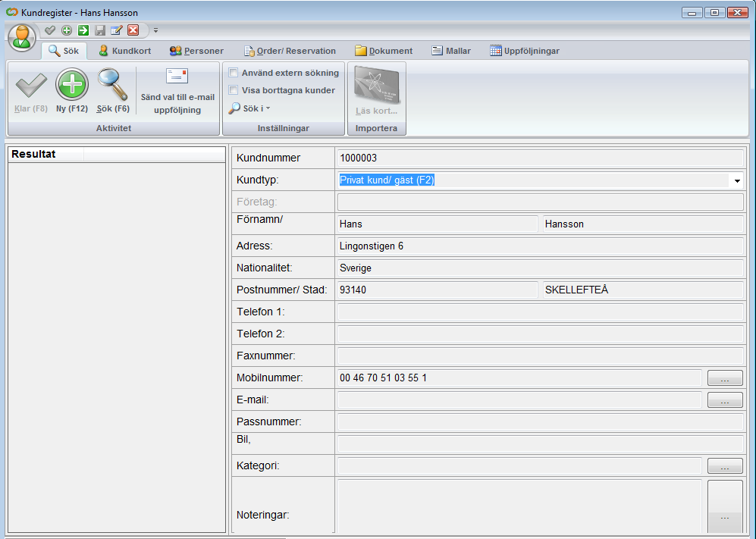This screenshot has height=539, width=756.
Task: Create new customer with Ny (F12)
Action: click(72, 91)
